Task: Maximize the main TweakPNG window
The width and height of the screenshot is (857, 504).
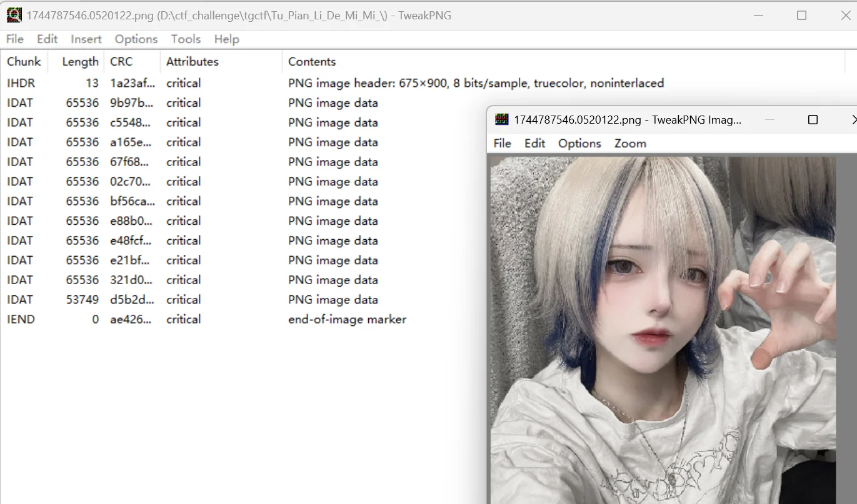Action: click(x=801, y=16)
